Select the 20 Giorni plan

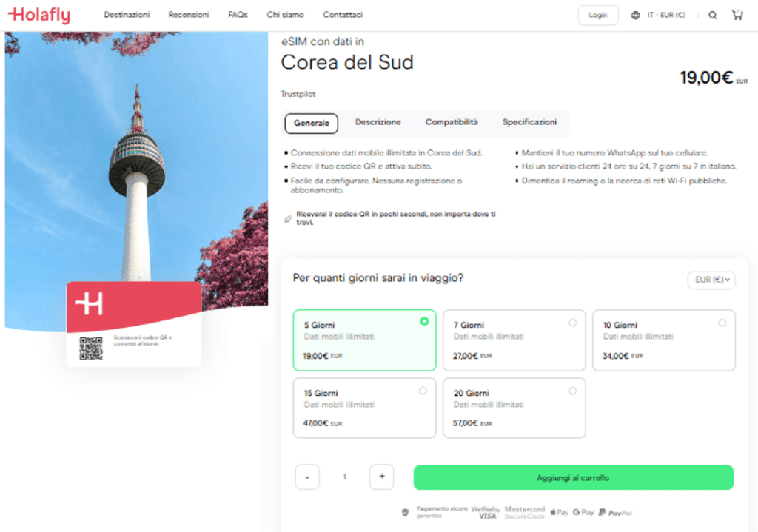(x=514, y=408)
